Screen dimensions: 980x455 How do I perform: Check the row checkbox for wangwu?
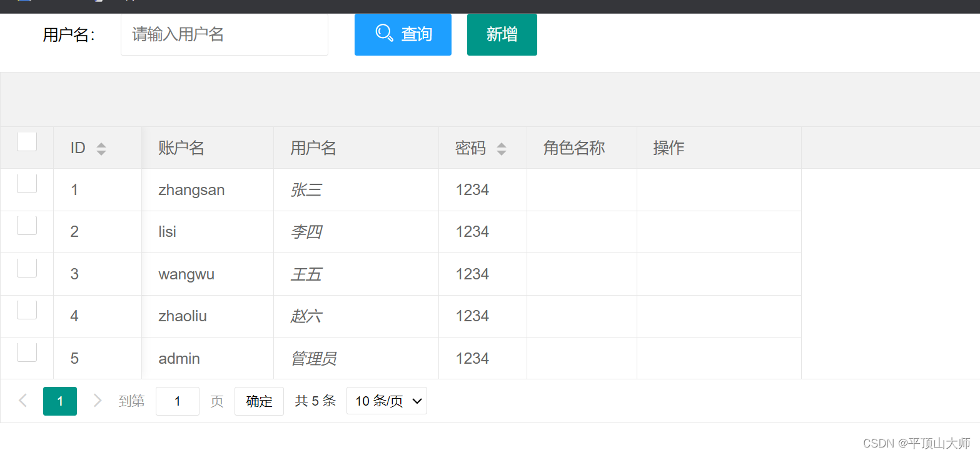[27, 267]
